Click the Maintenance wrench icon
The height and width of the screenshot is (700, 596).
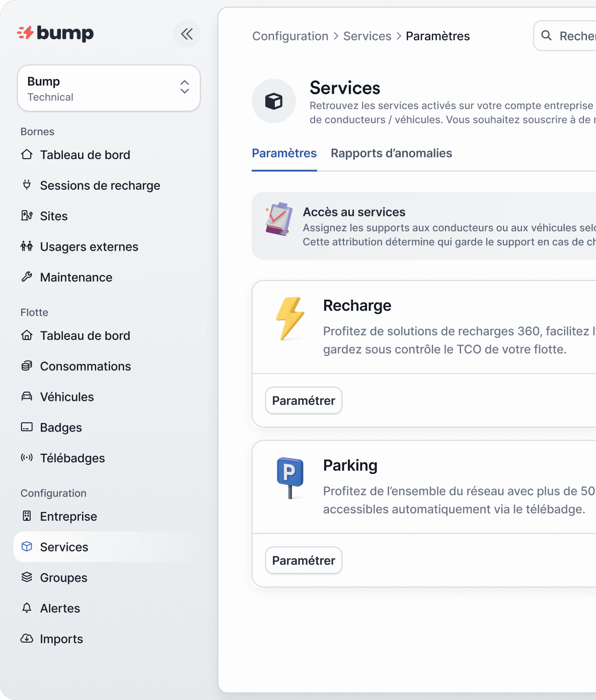click(27, 277)
